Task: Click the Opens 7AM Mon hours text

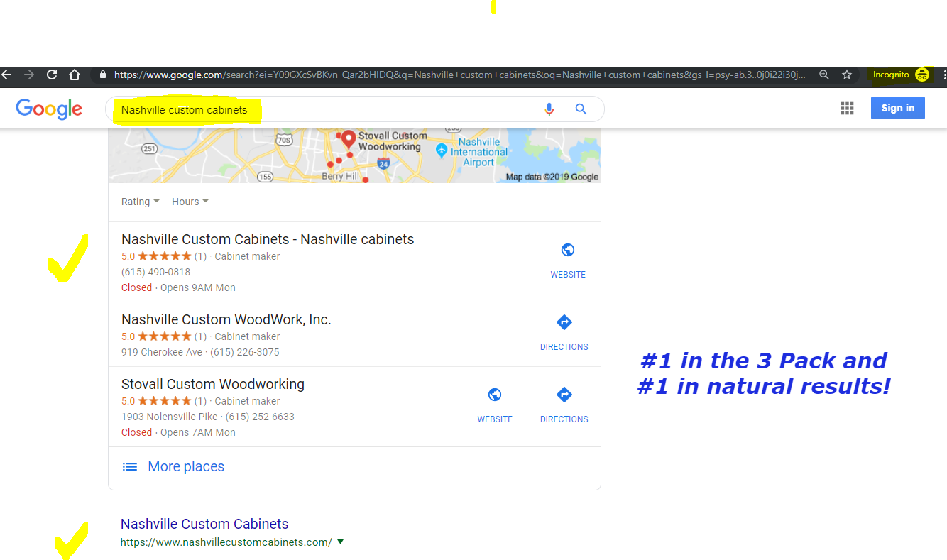Action: [198, 432]
